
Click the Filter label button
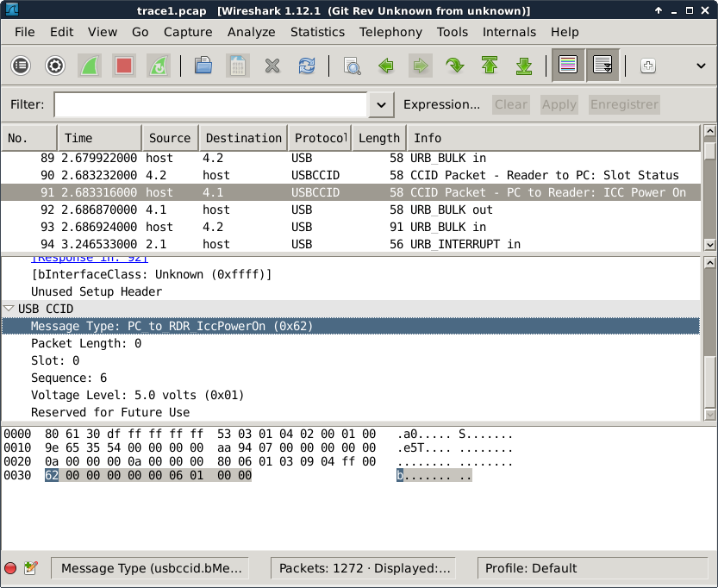tap(28, 104)
